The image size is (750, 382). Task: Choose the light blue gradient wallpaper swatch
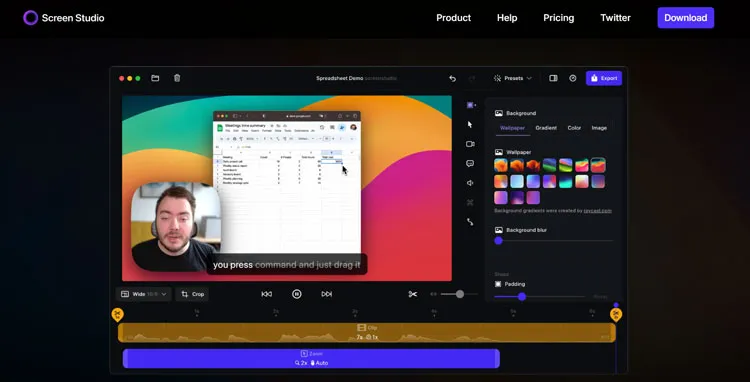(517, 182)
